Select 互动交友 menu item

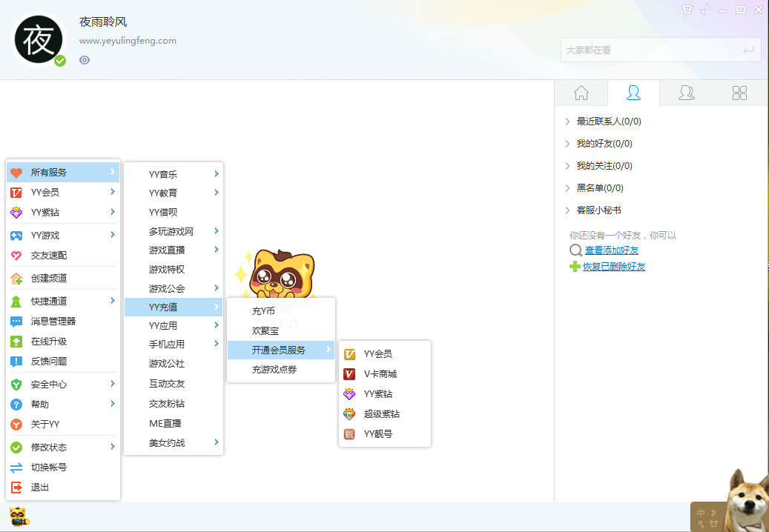point(174,384)
